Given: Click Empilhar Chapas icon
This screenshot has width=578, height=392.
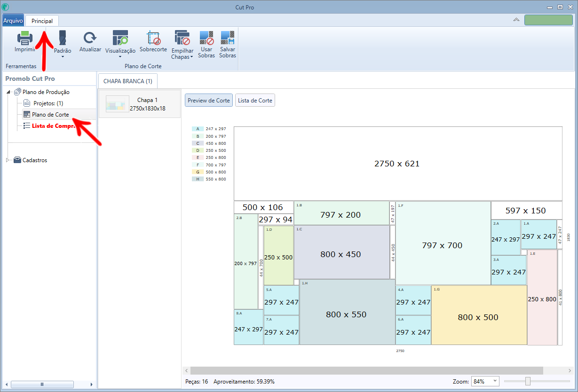Looking at the screenshot, I should click(x=182, y=38).
